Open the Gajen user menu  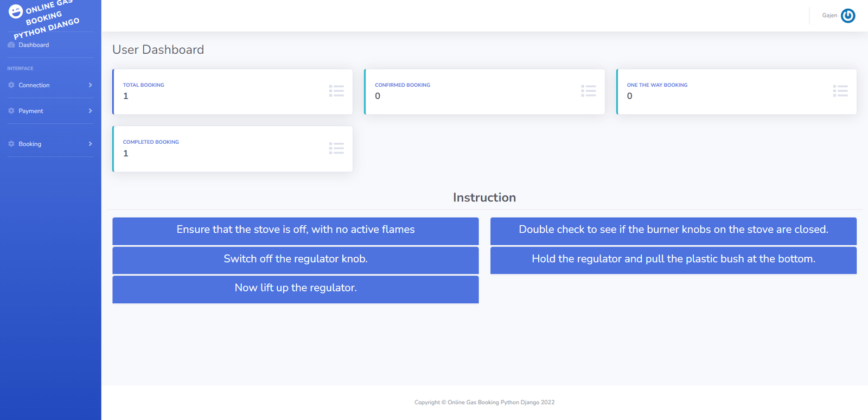pos(829,16)
